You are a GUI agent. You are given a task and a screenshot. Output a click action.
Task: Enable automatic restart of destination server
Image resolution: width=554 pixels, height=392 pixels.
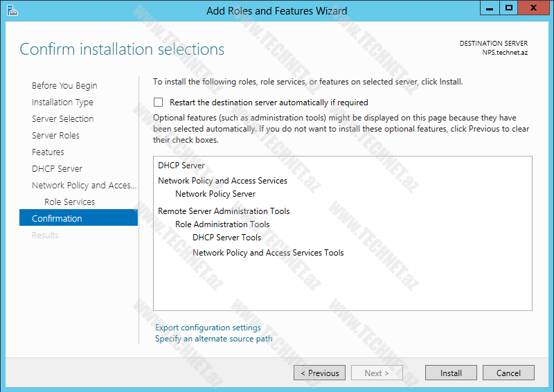159,103
